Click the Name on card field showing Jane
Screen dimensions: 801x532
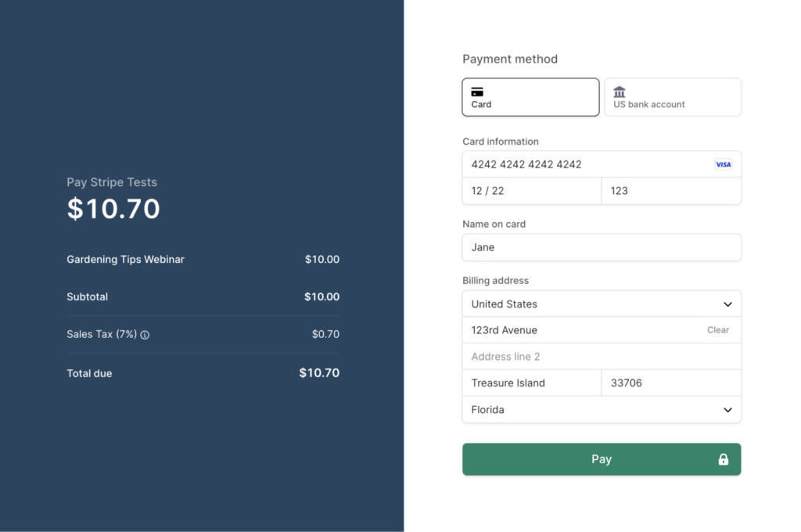(602, 247)
